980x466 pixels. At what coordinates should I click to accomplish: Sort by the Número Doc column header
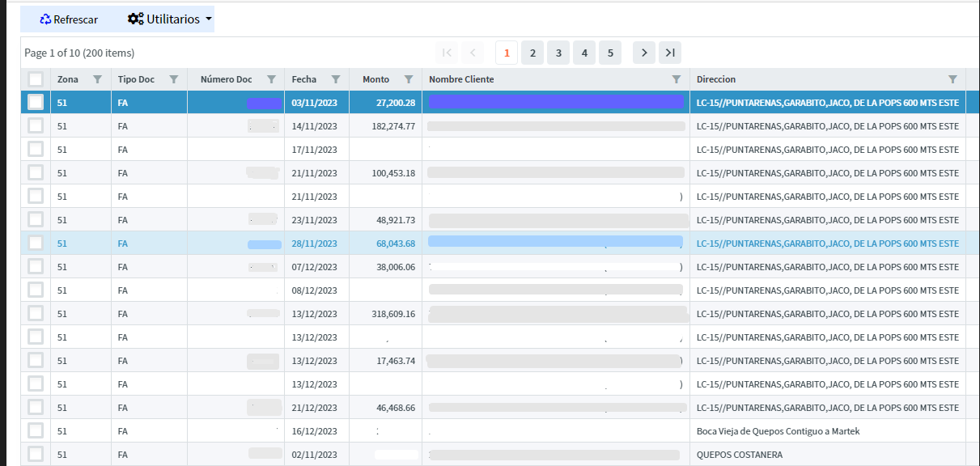[227, 79]
